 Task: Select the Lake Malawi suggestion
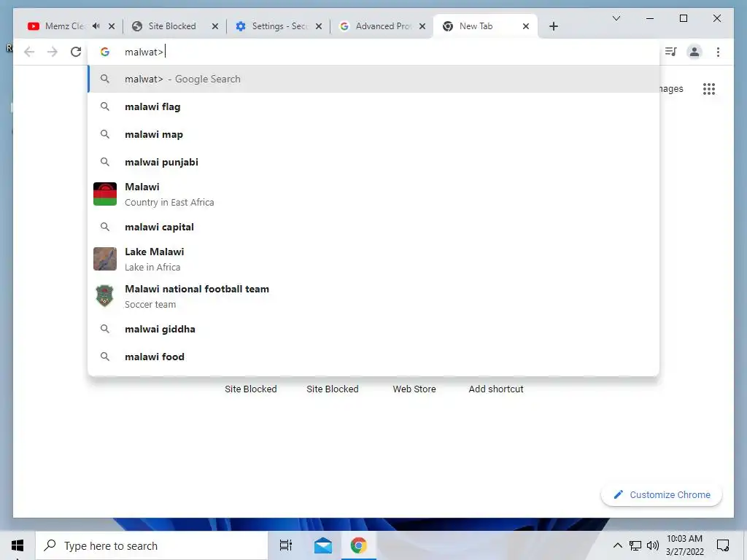374,259
